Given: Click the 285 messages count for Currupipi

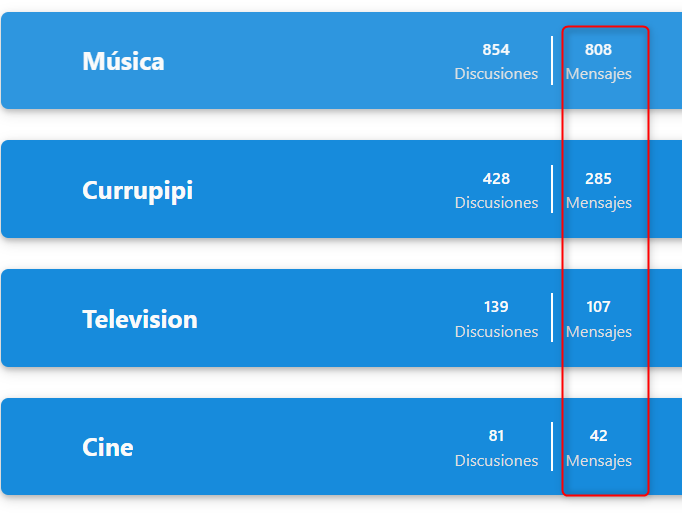Looking at the screenshot, I should pos(598,179).
